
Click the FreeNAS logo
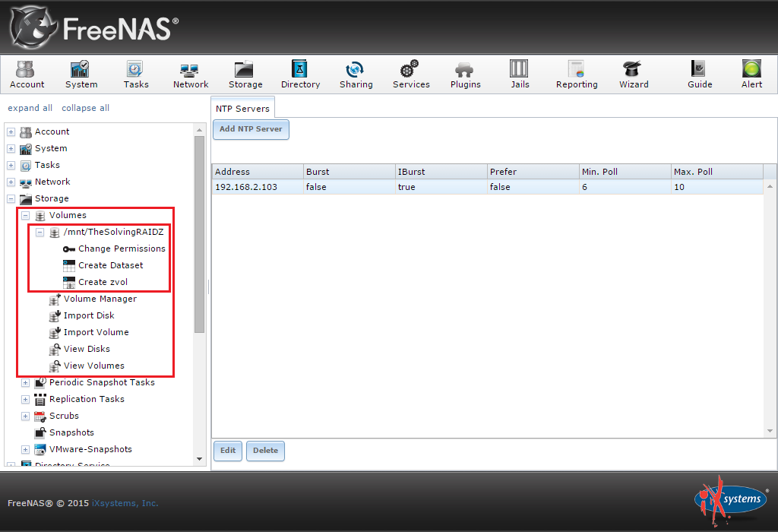click(x=94, y=27)
